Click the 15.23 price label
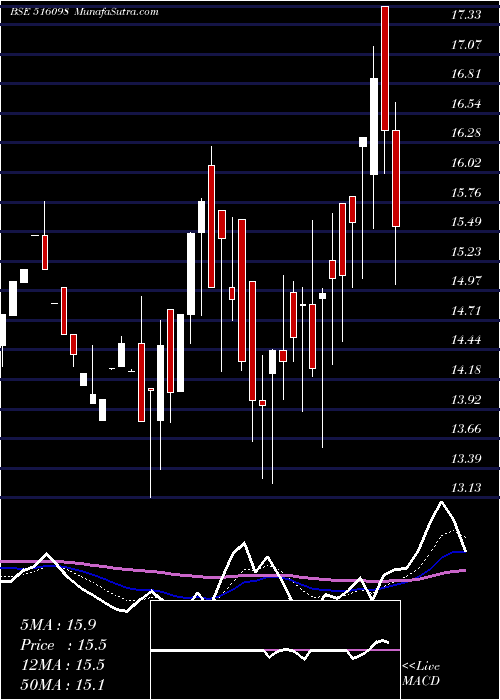This screenshot has width=500, height=700. tap(466, 251)
